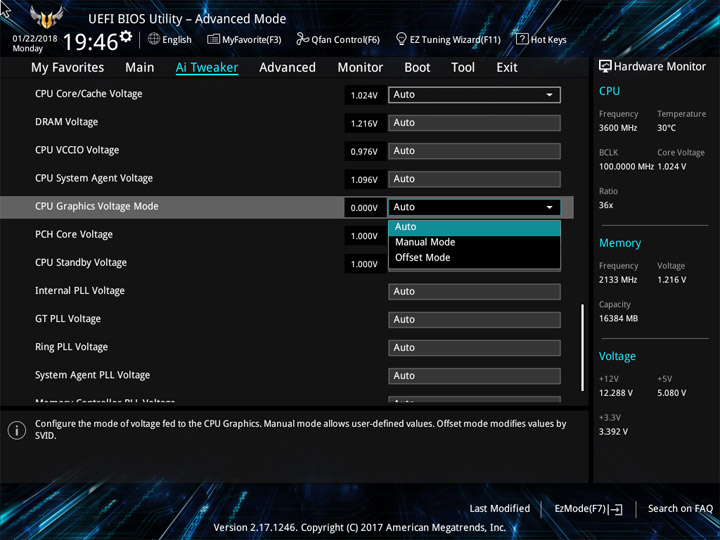Select the DRAM Voltage label

(67, 122)
